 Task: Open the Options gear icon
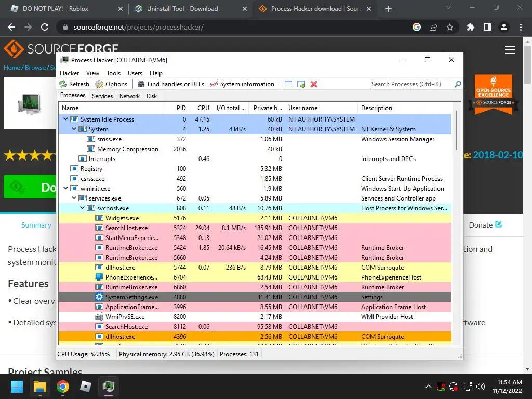point(99,84)
